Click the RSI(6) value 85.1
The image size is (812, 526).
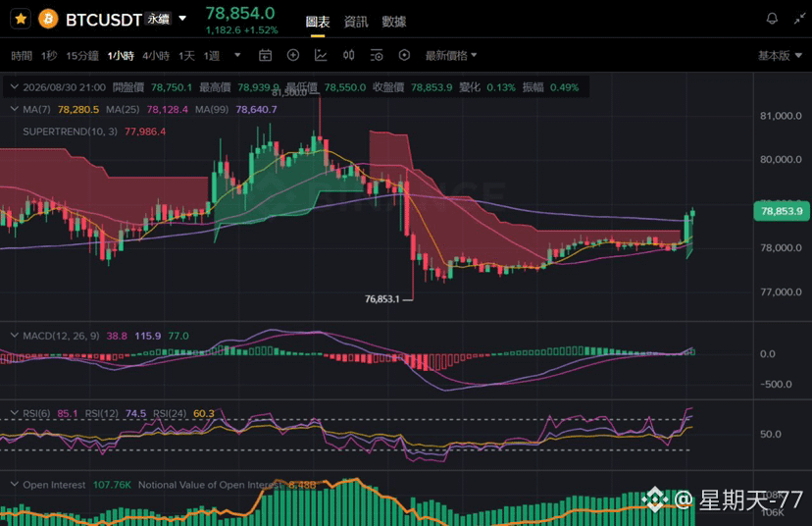(x=68, y=413)
